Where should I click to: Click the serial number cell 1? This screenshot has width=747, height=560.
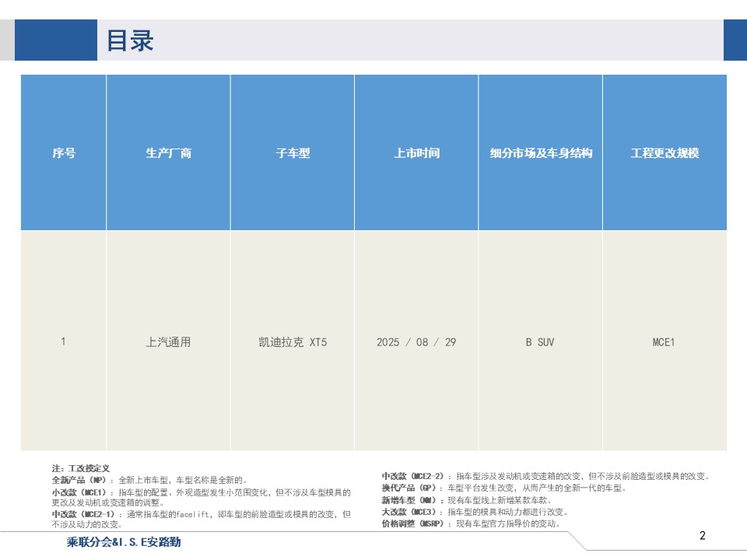coord(63,341)
